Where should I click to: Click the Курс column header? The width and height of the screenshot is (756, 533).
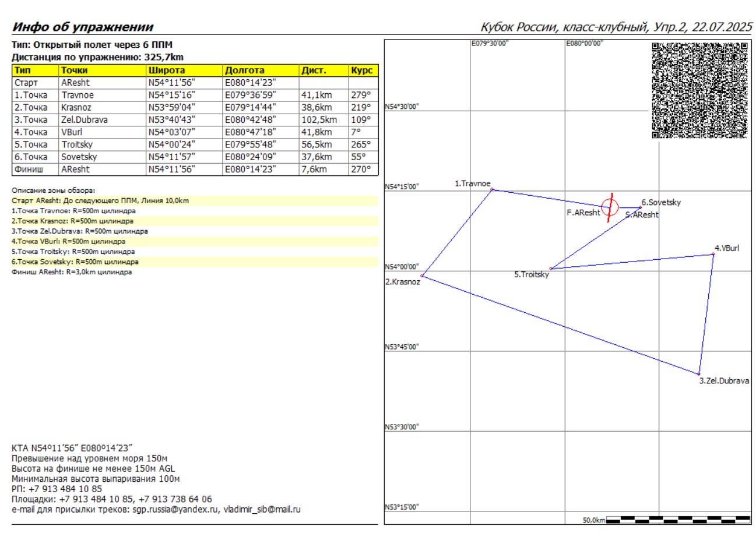click(363, 70)
